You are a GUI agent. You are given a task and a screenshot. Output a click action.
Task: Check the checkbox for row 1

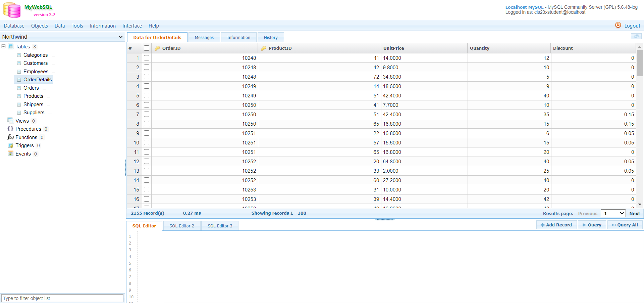click(x=147, y=58)
